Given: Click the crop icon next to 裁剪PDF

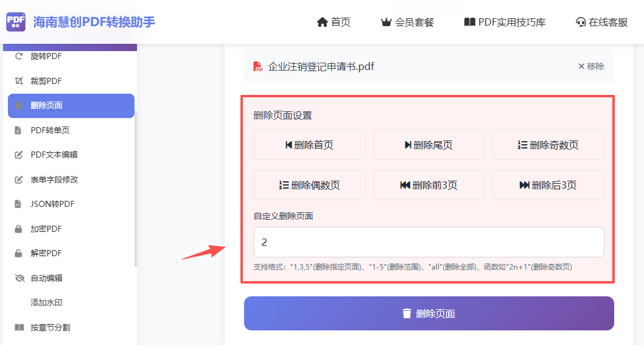Looking at the screenshot, I should tap(18, 81).
